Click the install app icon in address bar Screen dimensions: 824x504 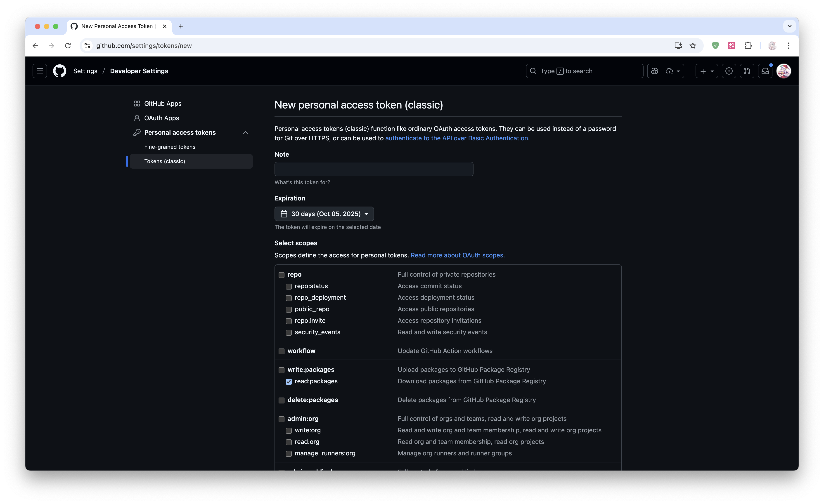click(678, 45)
